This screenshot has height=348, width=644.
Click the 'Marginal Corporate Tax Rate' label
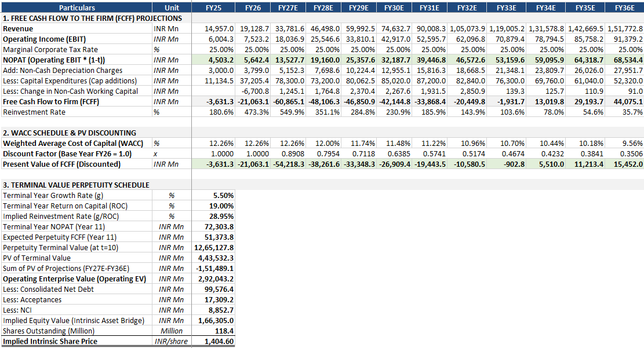[x=50, y=50]
